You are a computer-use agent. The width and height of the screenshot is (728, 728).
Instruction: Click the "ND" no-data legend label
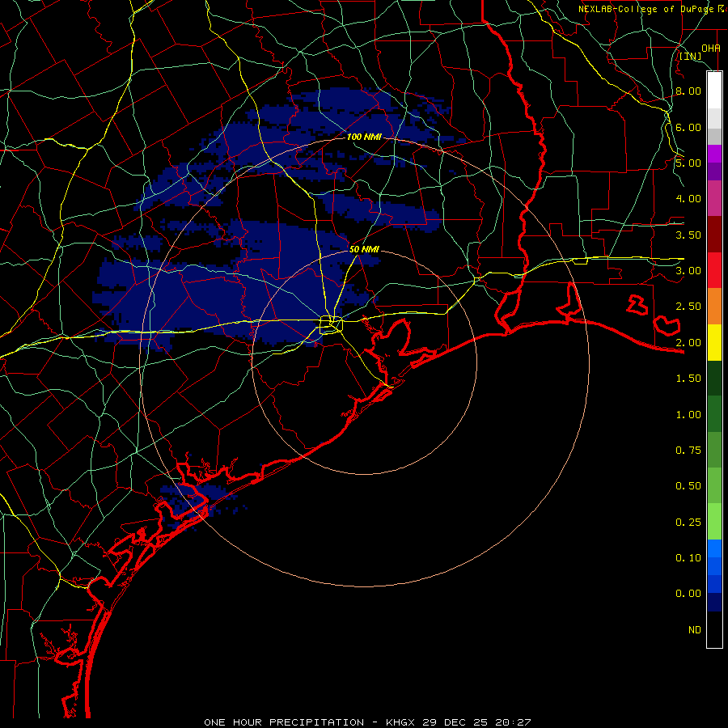tap(695, 630)
